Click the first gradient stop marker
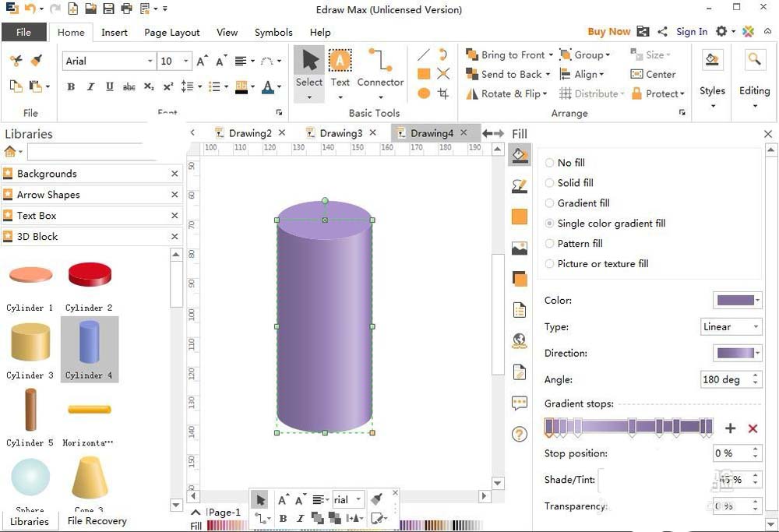 pyautogui.click(x=549, y=428)
